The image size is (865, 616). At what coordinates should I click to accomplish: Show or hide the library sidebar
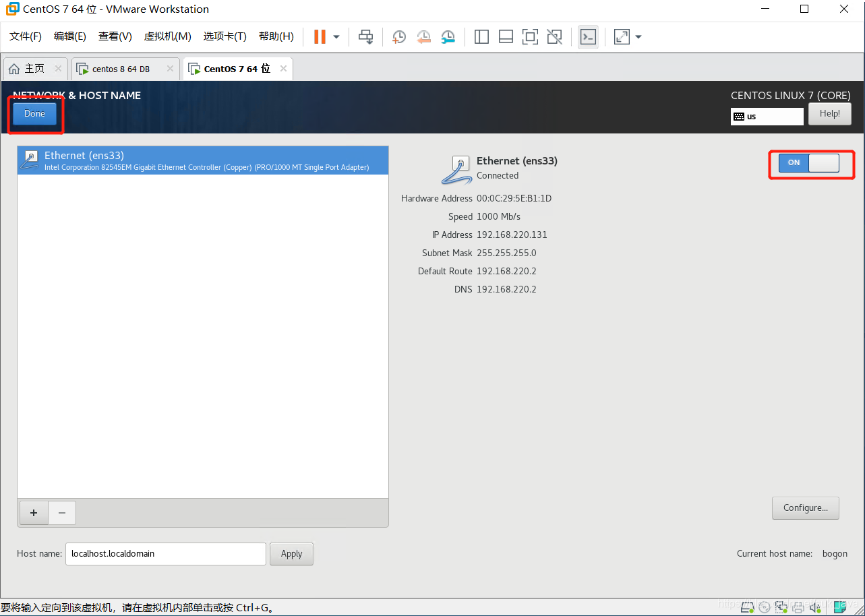pyautogui.click(x=481, y=36)
